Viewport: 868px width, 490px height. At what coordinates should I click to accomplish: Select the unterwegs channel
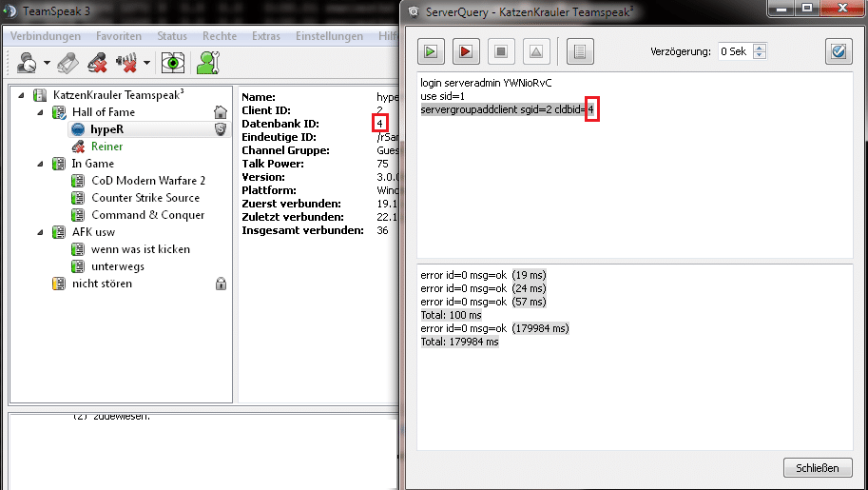(x=118, y=266)
